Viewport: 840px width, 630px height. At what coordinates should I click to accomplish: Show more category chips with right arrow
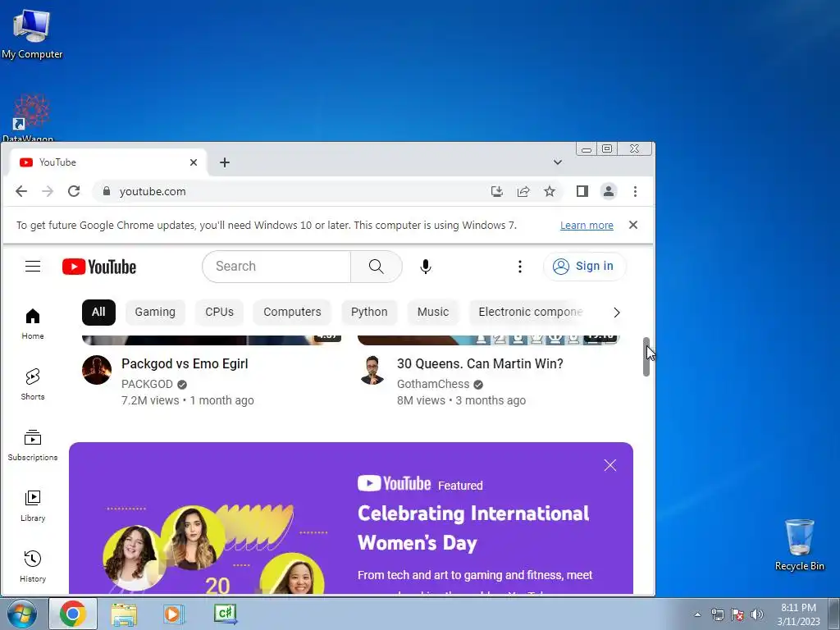click(x=617, y=313)
